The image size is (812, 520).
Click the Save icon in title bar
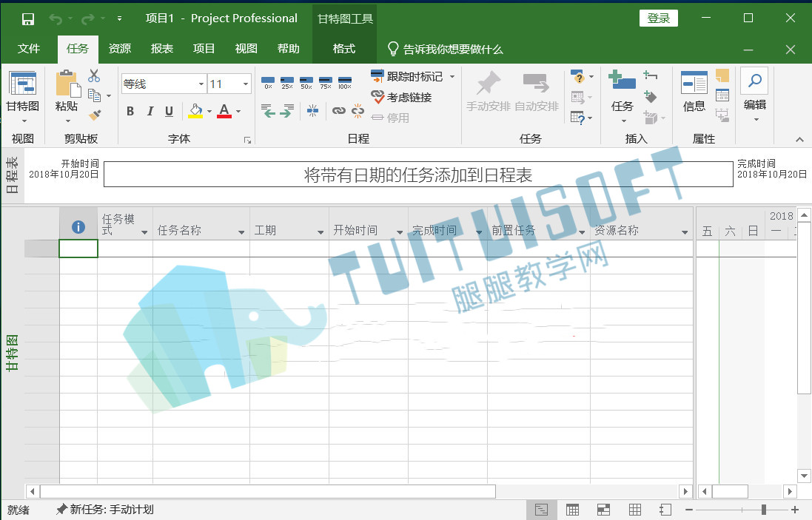[28, 19]
